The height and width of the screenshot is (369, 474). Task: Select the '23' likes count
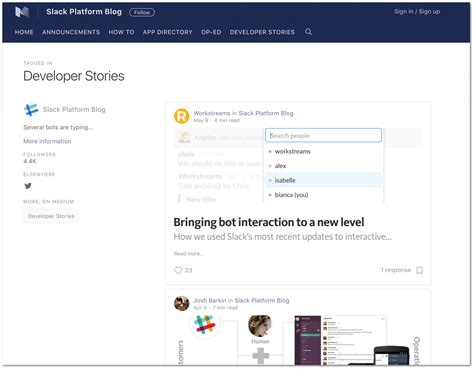[189, 270]
